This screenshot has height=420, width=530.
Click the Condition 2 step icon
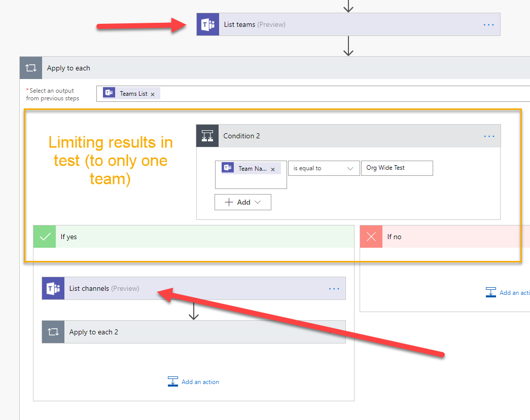pos(207,136)
